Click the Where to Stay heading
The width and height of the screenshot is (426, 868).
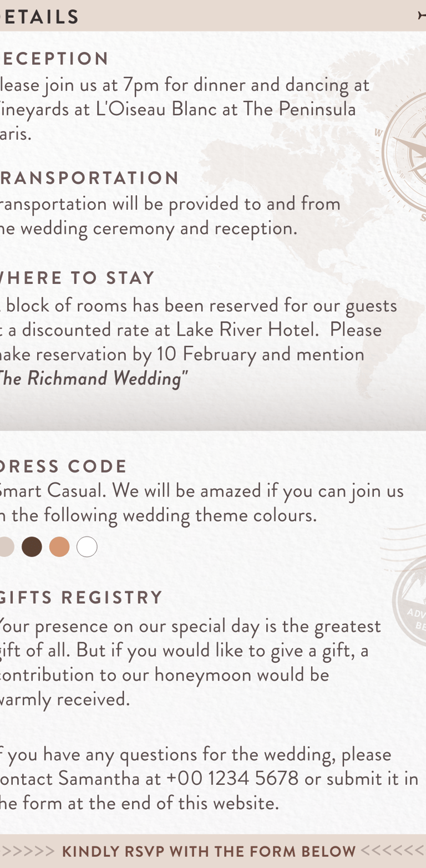pos(77,277)
